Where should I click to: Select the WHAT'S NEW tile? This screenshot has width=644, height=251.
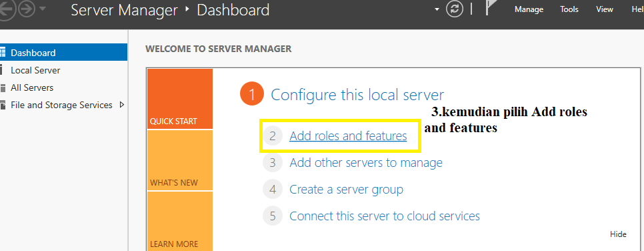180,160
